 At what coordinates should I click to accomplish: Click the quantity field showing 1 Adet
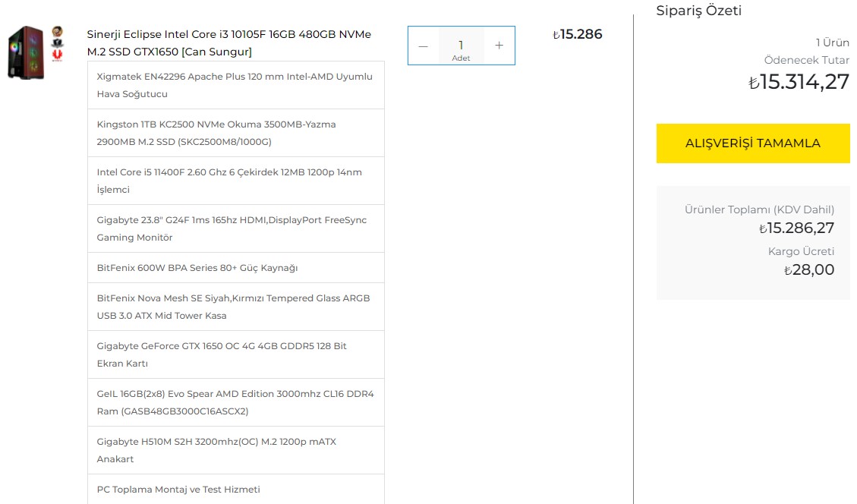tap(461, 46)
